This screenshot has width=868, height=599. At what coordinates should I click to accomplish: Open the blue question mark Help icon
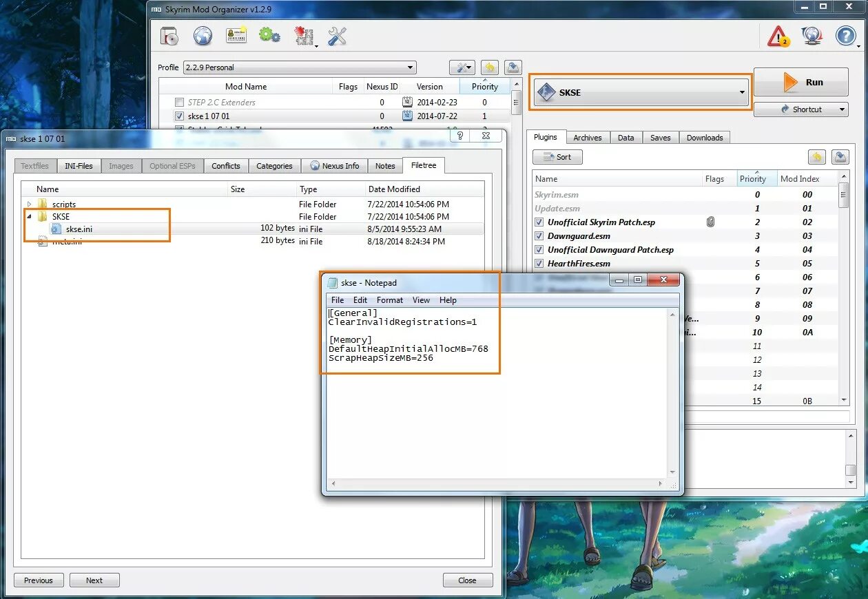coord(846,36)
